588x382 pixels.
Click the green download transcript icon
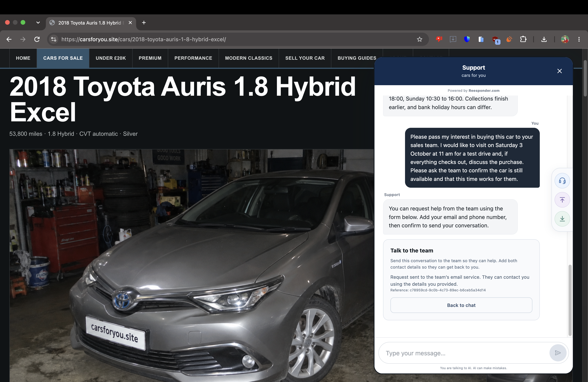click(562, 219)
